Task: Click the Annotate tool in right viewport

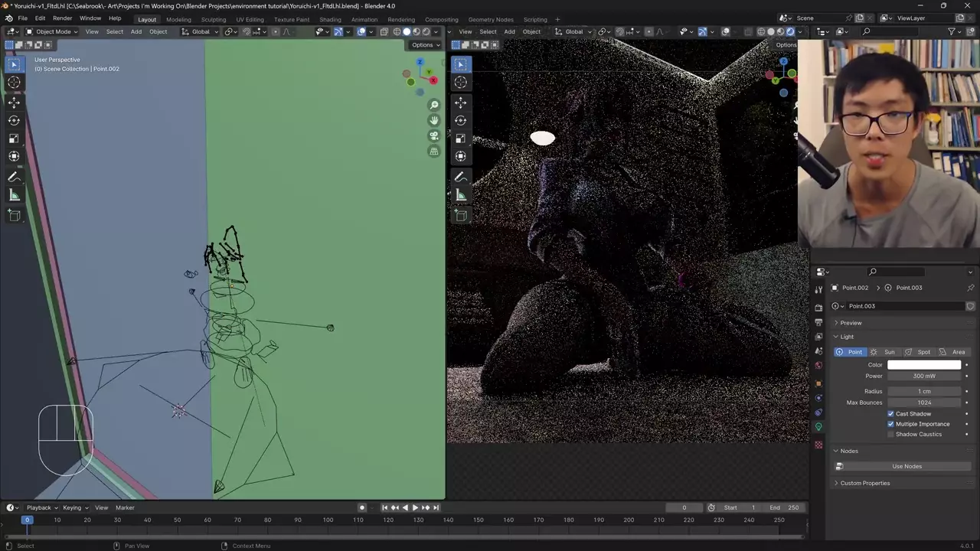Action: click(x=460, y=177)
